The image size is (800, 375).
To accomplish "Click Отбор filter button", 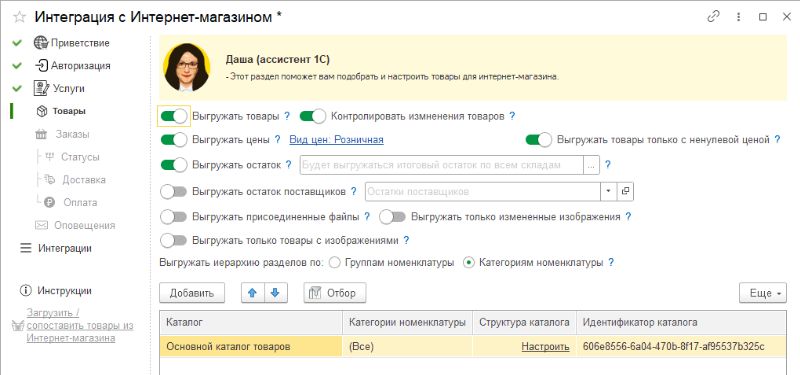I will [x=335, y=293].
